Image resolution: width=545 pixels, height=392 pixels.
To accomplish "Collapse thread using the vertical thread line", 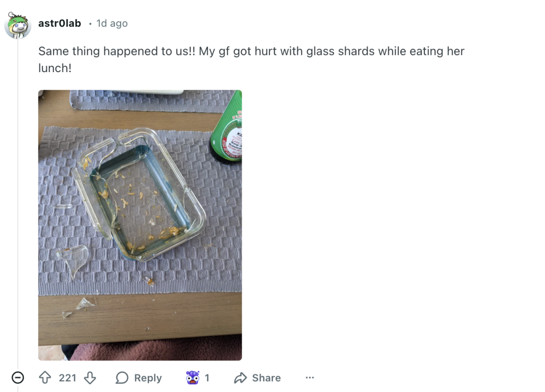I will (x=18, y=202).
